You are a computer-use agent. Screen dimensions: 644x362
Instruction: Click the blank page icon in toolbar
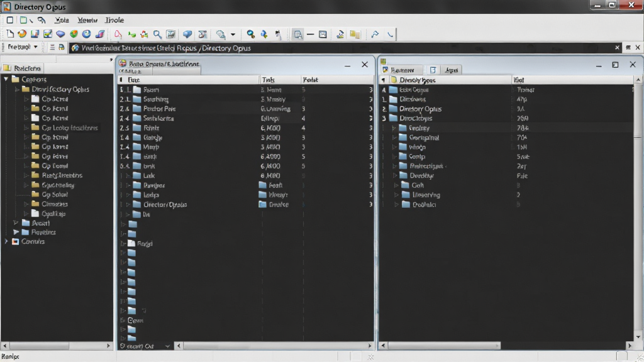pos(10,34)
